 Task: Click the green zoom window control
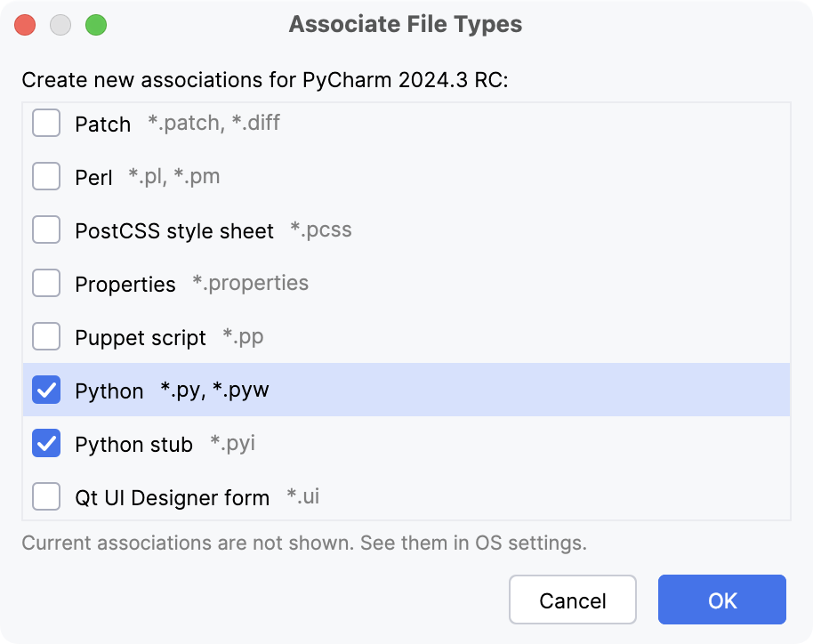click(x=96, y=25)
